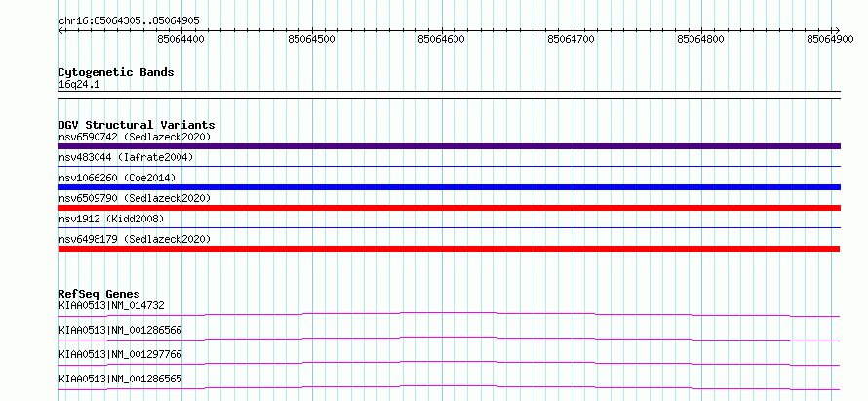Click the 85064400 ruler position label
Image resolution: width=868 pixels, height=401 pixels.
pos(181,39)
